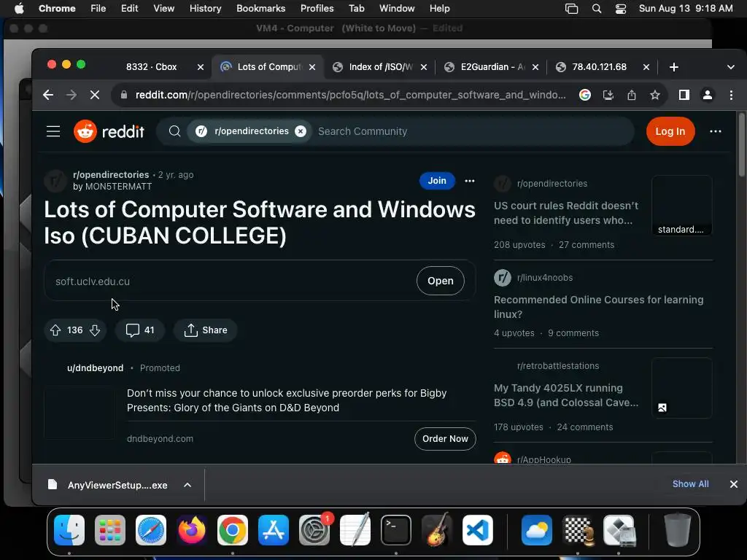The width and height of the screenshot is (747, 560).
Task: Open Safari from the Dock
Action: coord(151,530)
